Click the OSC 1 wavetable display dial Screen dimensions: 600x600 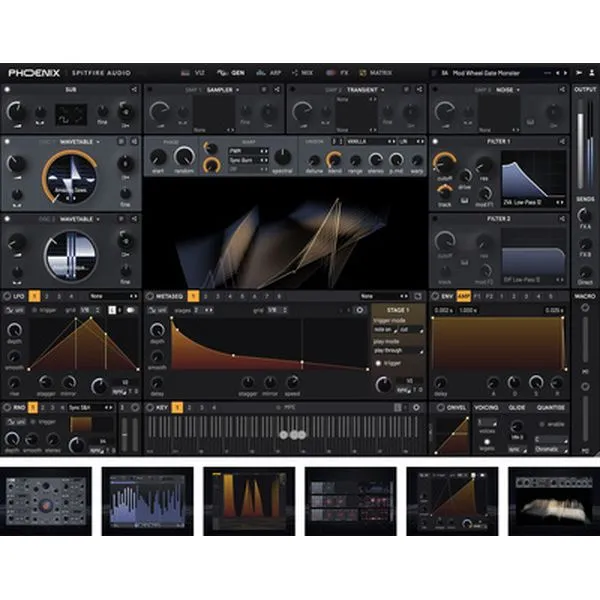click(70, 177)
